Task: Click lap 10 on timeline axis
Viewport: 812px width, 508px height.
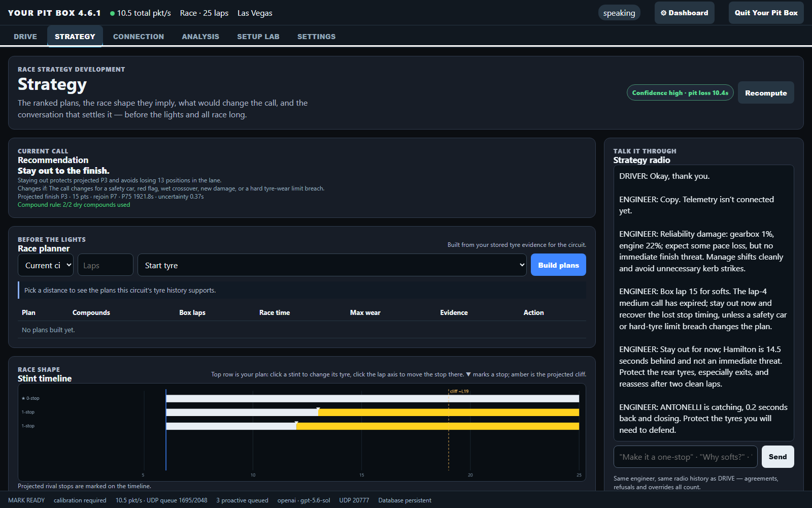Action: [x=253, y=475]
